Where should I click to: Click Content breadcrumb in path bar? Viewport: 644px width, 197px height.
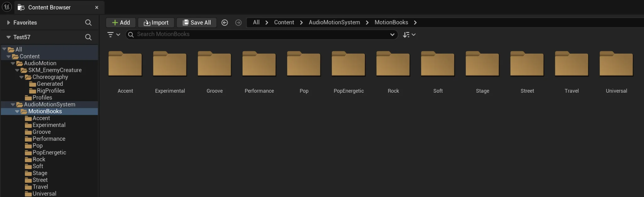point(284,22)
